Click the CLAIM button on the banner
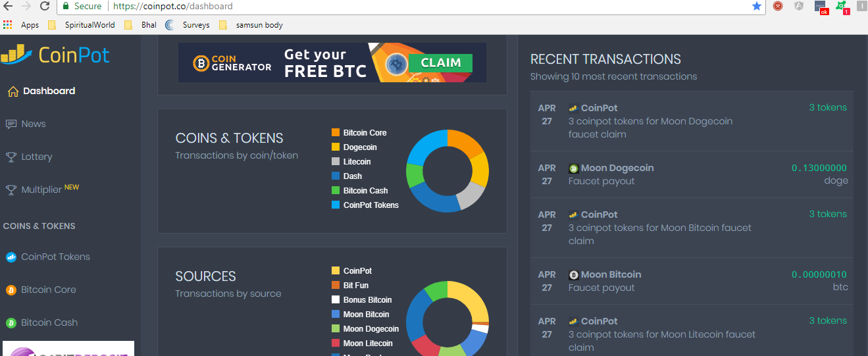The width and height of the screenshot is (868, 356). click(x=441, y=63)
